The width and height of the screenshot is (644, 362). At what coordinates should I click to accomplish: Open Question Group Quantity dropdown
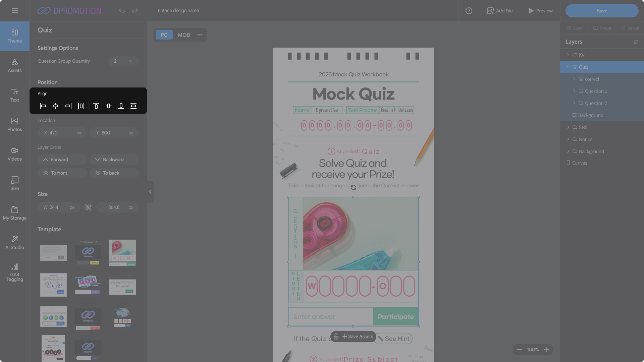(123, 61)
